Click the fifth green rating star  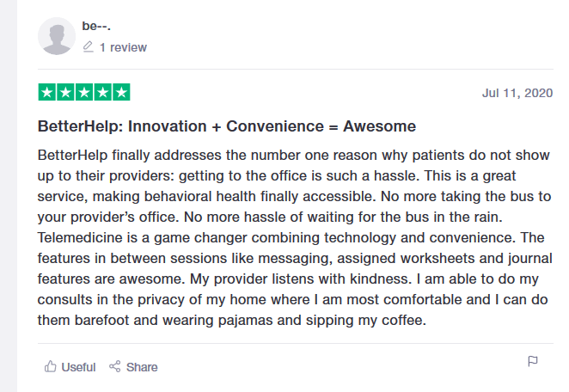(122, 92)
